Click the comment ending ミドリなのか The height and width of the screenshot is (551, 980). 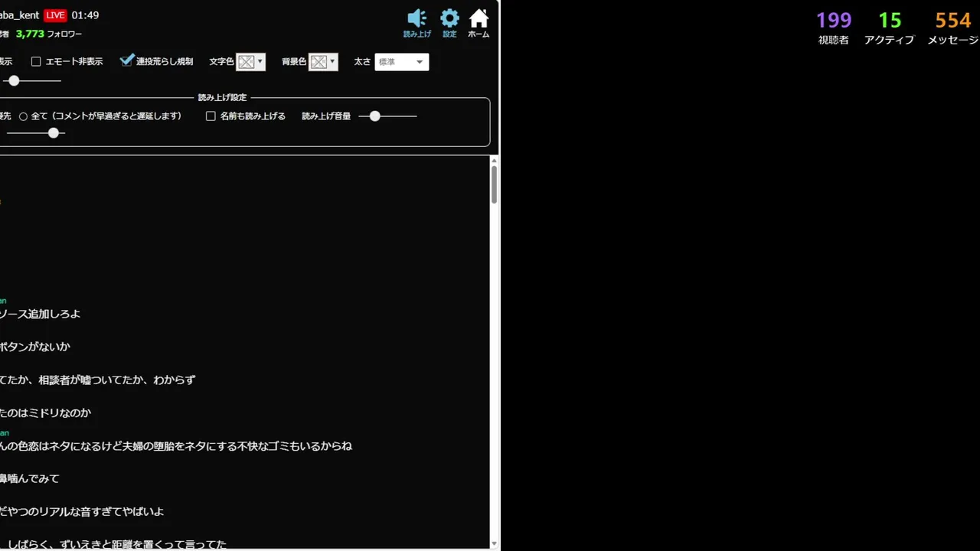(x=45, y=412)
